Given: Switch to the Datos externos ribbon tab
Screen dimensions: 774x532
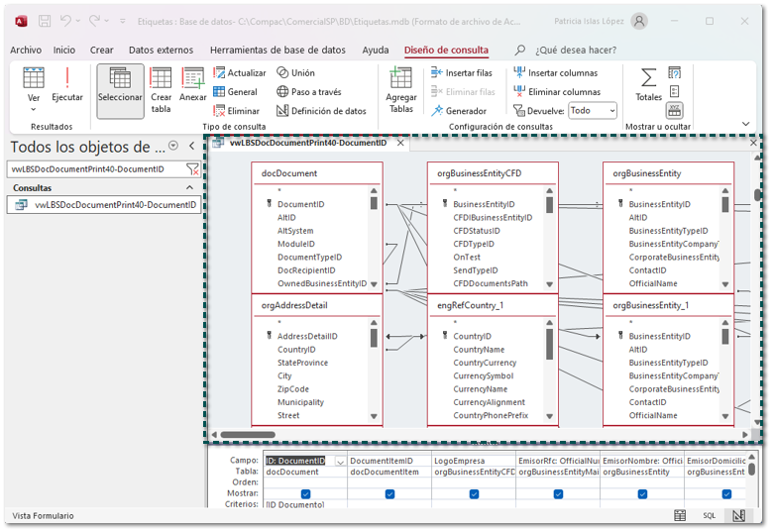Looking at the screenshot, I should point(162,50).
